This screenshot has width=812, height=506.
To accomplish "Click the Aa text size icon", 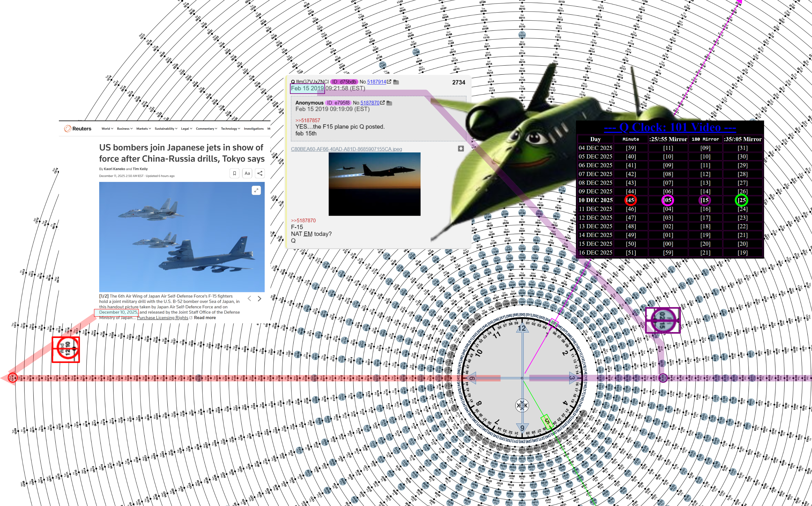I will point(247,173).
